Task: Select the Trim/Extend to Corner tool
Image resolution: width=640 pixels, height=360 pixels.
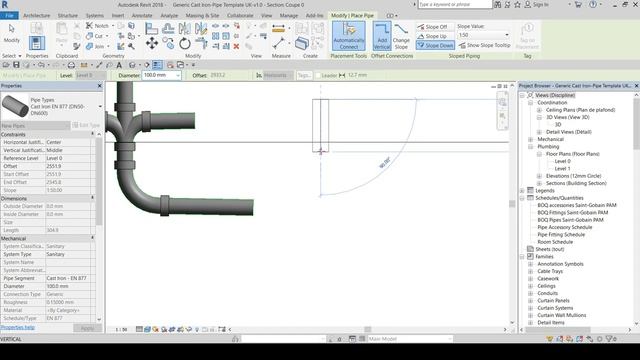Action: (x=201, y=43)
